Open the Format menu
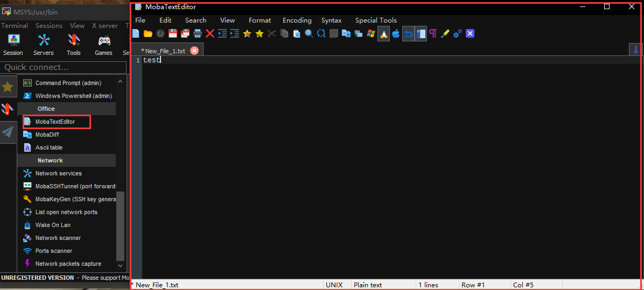 tap(260, 20)
